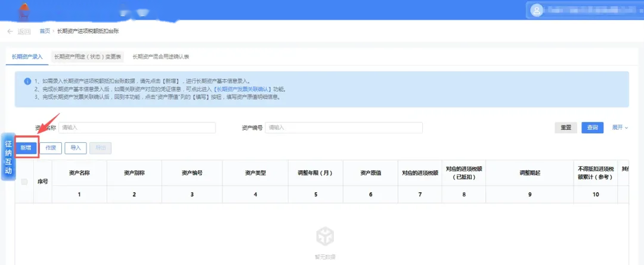Click the user avatar icon
The height and width of the screenshot is (265, 644).
(x=536, y=10)
